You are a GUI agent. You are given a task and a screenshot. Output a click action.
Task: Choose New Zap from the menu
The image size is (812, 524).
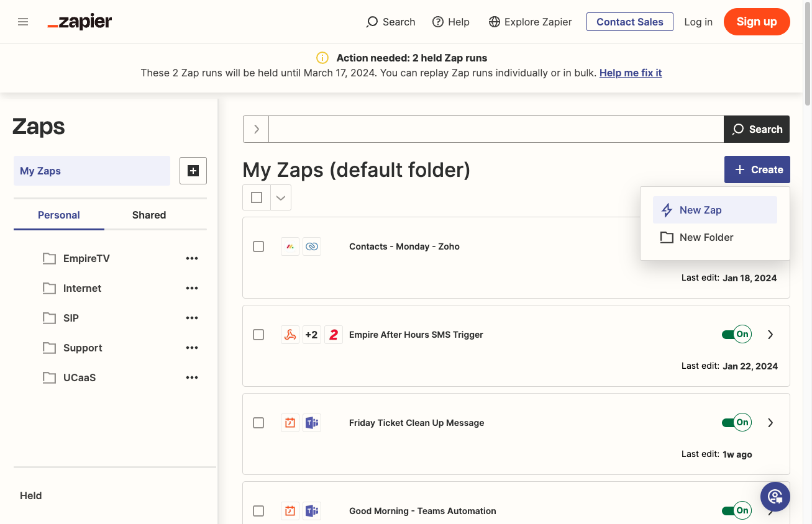[x=715, y=210]
